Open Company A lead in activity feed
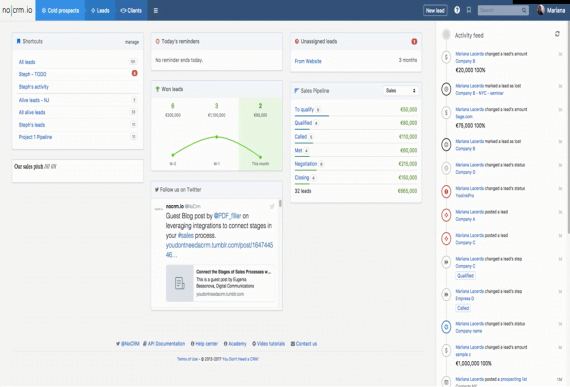 (x=465, y=219)
